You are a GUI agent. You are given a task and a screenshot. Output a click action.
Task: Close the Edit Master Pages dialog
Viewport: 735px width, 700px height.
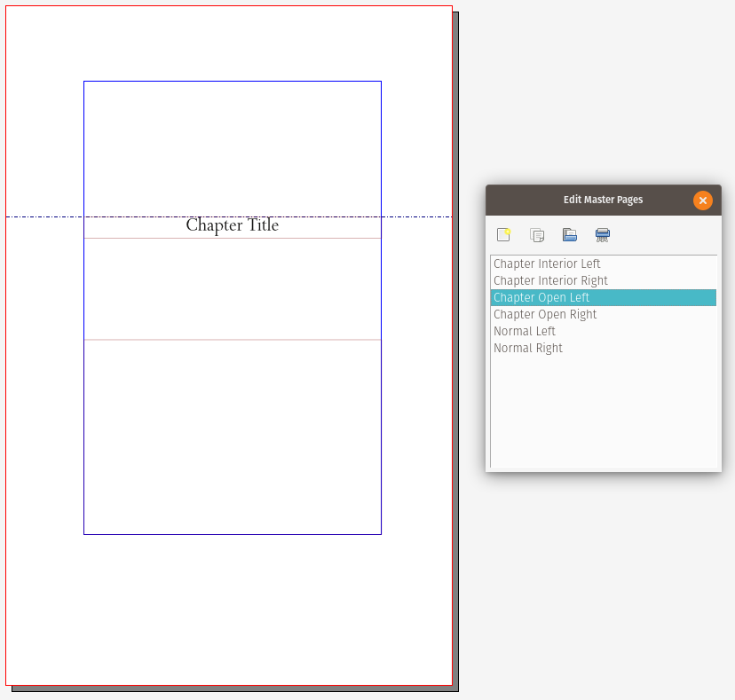703,201
